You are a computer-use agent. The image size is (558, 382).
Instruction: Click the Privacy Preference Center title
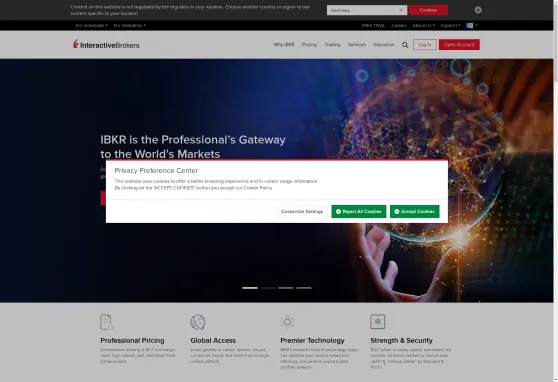pyautogui.click(x=156, y=171)
